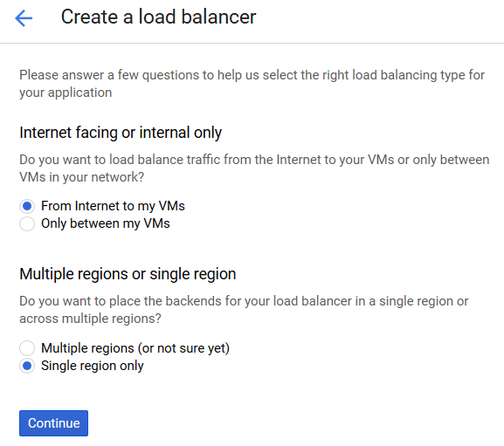Choose the 'Only between my VMs' radio button
Viewport: 504px width, 446px height.
click(27, 223)
